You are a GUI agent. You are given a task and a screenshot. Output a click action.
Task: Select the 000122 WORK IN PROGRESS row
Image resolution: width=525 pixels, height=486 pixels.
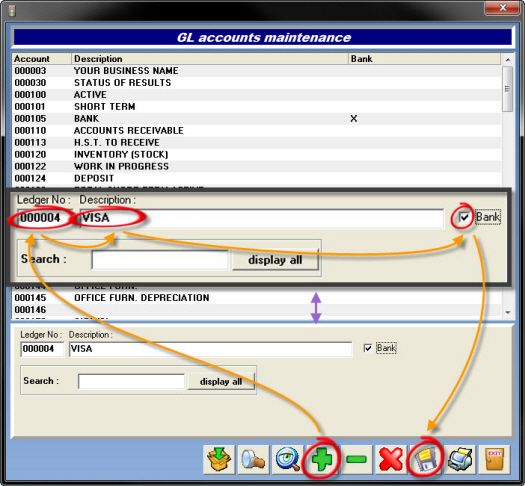[256, 166]
